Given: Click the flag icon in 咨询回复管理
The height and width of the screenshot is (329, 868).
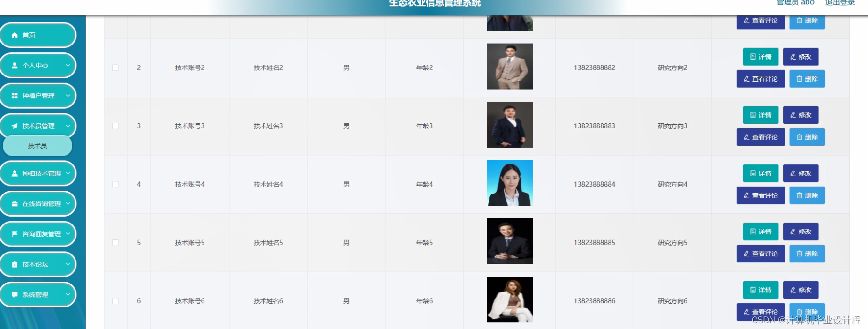Looking at the screenshot, I should coord(15,234).
